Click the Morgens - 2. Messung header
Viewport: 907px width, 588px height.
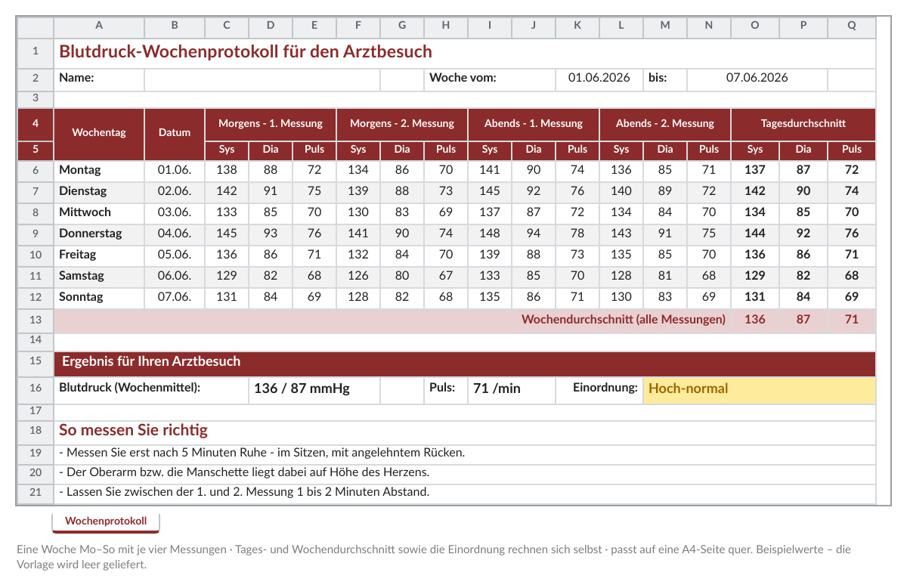[x=402, y=123]
